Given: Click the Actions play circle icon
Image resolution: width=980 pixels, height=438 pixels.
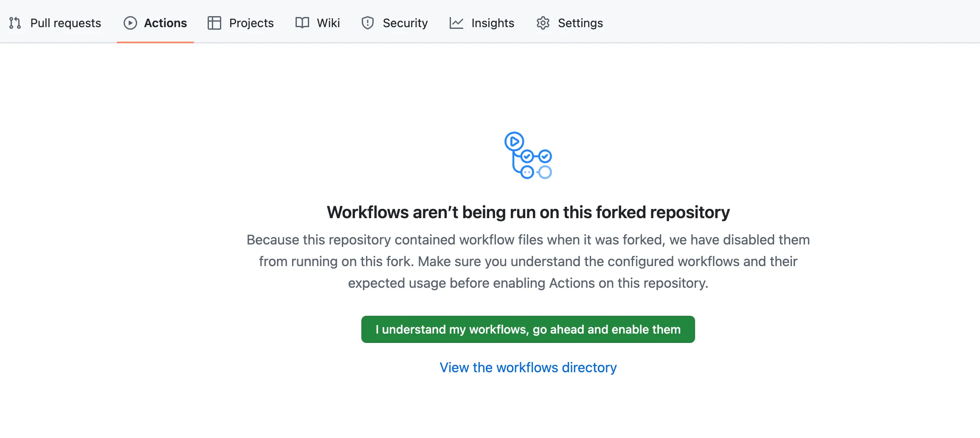Looking at the screenshot, I should (130, 23).
